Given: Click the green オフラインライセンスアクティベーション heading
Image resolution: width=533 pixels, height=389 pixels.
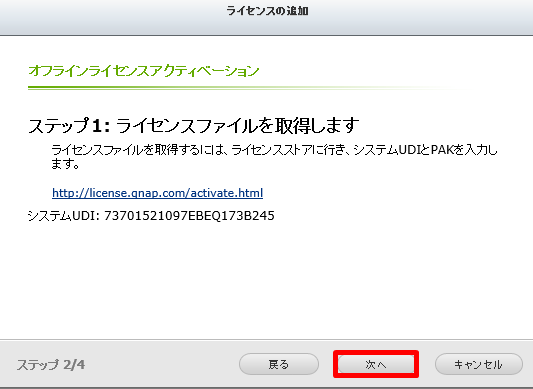Looking at the screenshot, I should pyautogui.click(x=143, y=71).
